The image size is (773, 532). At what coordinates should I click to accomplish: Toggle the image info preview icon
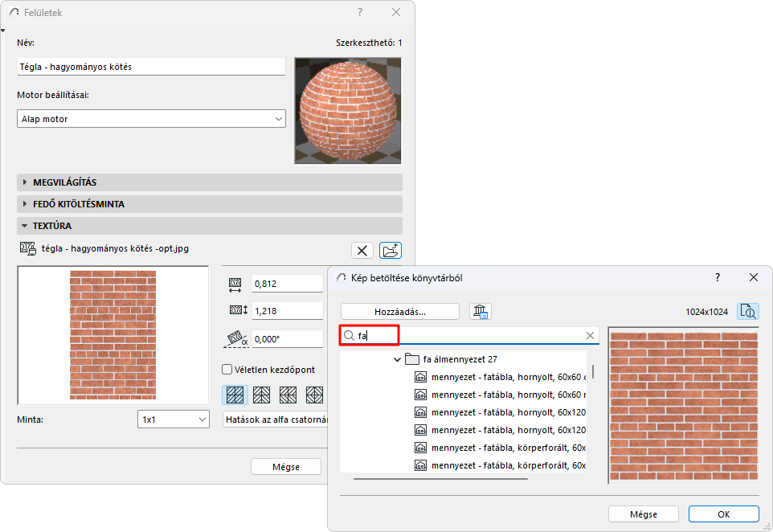coord(748,312)
